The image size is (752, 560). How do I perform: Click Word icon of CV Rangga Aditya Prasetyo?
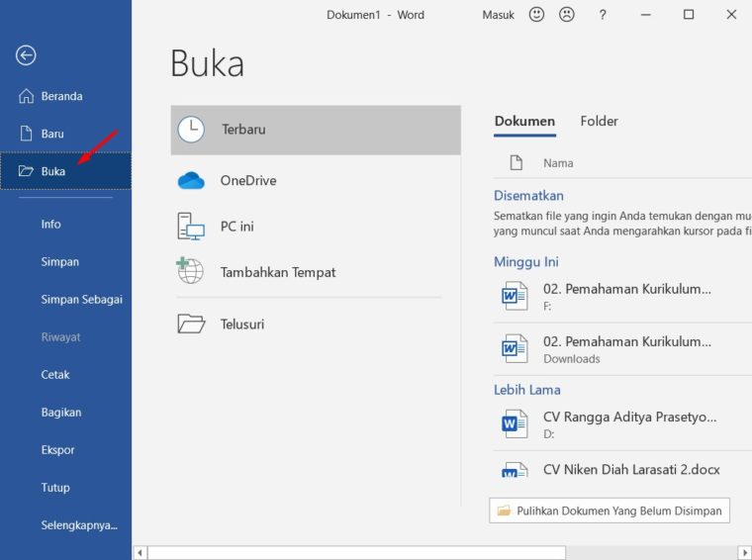pos(515,423)
